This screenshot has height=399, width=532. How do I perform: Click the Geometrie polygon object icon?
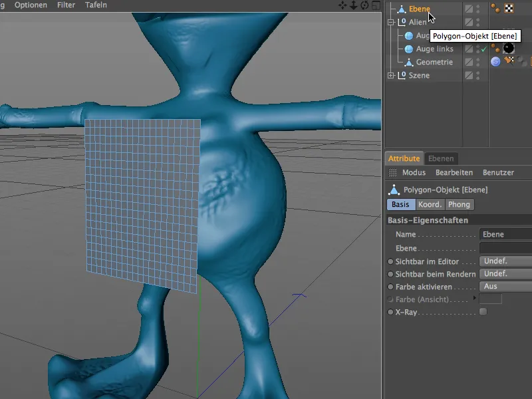(x=409, y=62)
